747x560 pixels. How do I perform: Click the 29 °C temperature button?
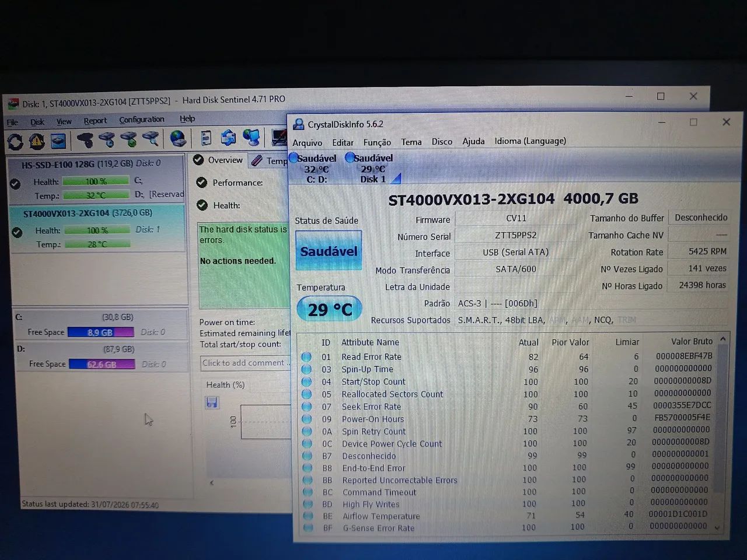click(330, 309)
